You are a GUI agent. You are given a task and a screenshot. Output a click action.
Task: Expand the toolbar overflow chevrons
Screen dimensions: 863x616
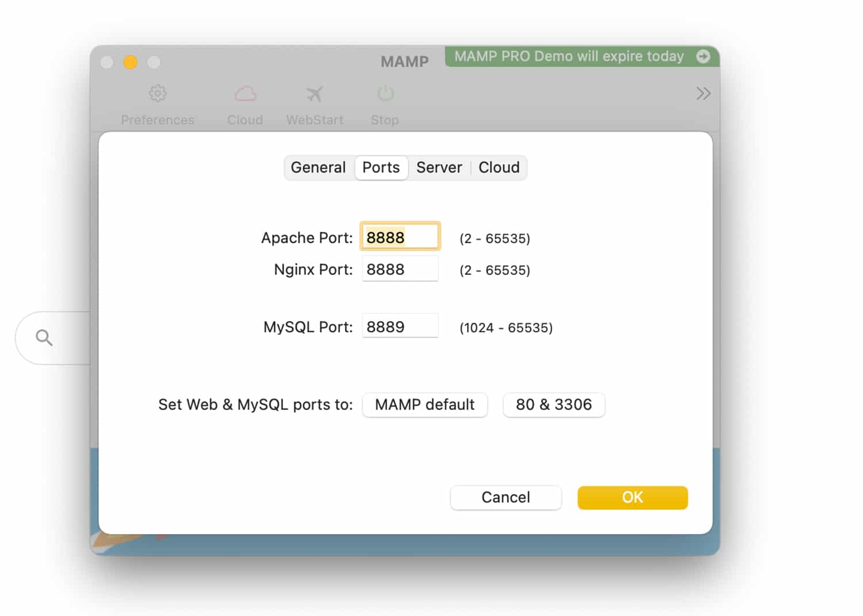(x=703, y=94)
